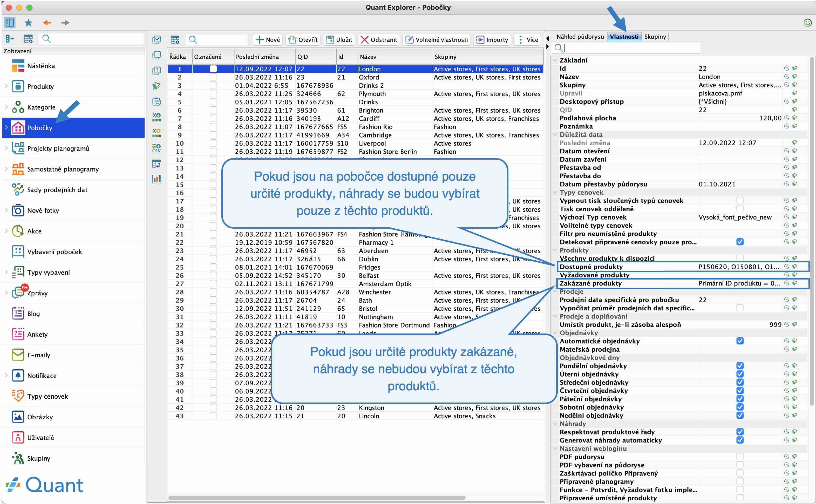Uncheck Detekovat připravené cenovky checkbox
The width and height of the screenshot is (816, 504).
coord(740,242)
